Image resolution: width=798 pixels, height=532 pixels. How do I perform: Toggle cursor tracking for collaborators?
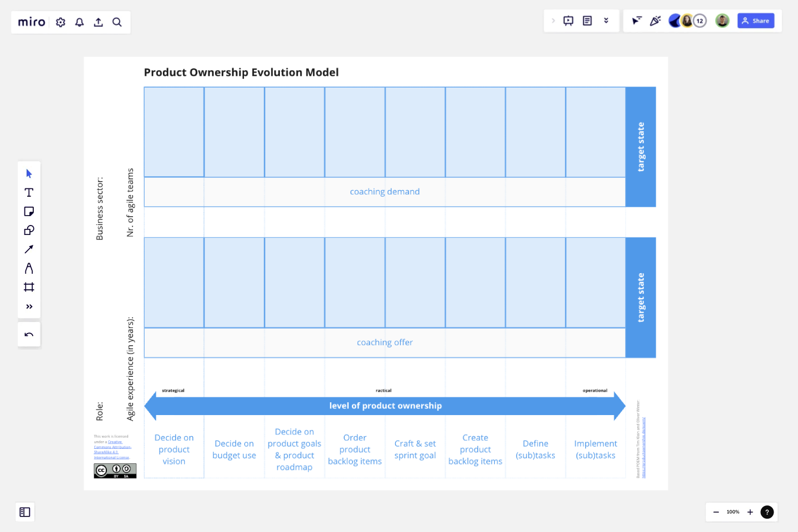(637, 21)
